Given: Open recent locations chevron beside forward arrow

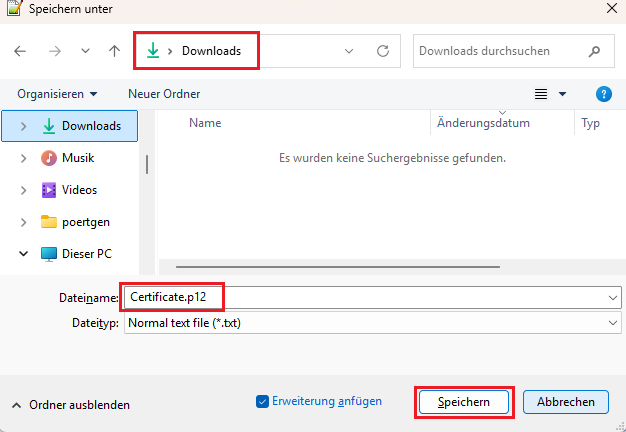Looking at the screenshot, I should pos(85,51).
